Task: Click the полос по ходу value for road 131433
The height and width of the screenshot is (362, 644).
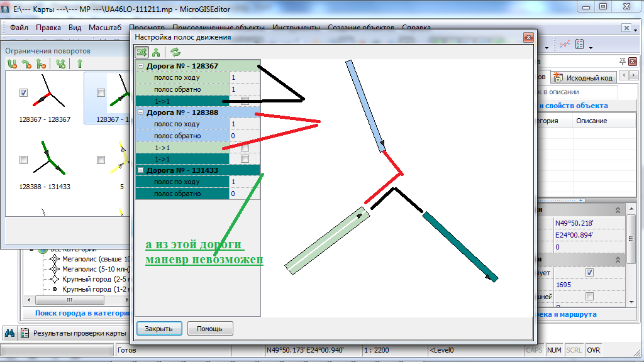Action: click(244, 182)
